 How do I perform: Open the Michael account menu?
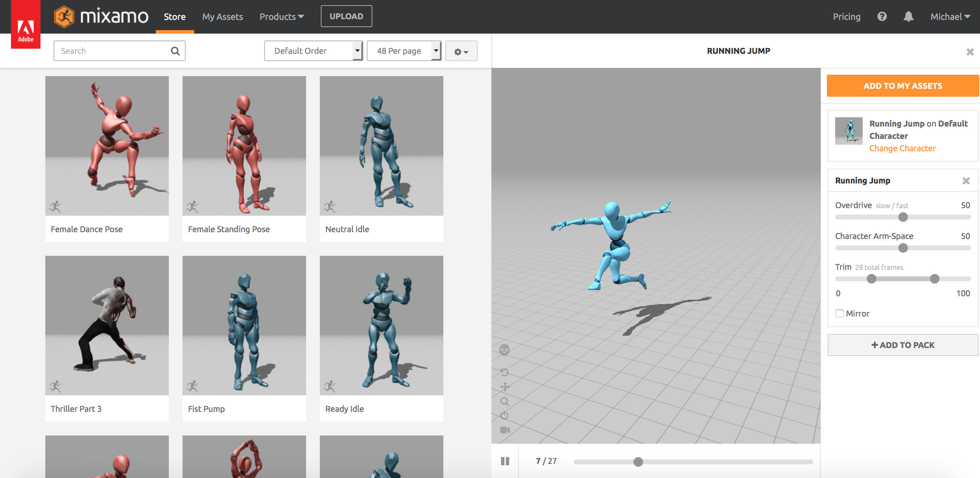click(x=950, y=17)
